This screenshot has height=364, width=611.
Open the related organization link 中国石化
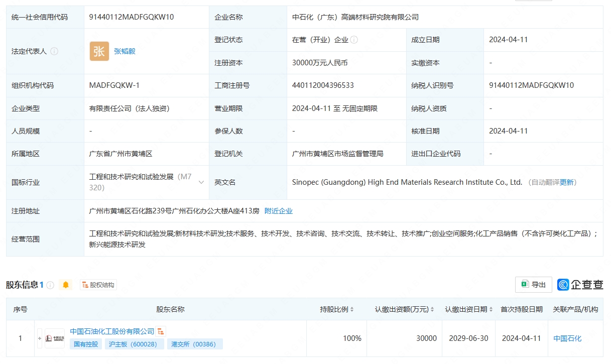(x=567, y=338)
